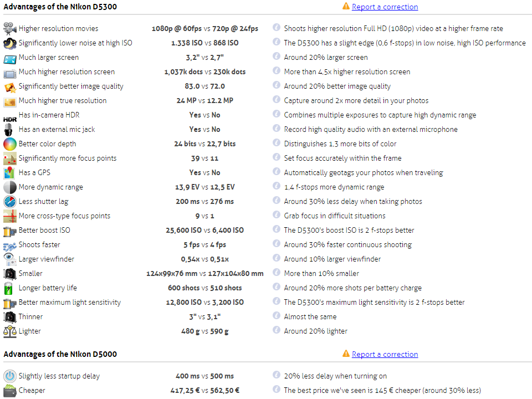Click the microphone icon for external mic jack
532x399 pixels.
point(8,130)
